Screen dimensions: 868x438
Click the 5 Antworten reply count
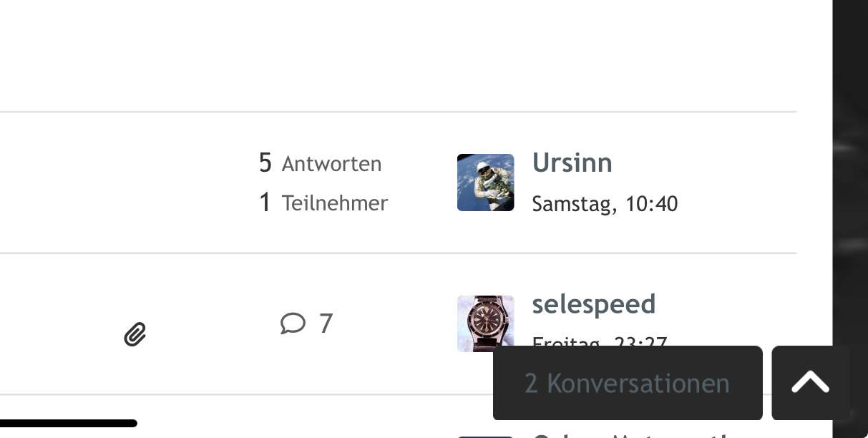(x=320, y=164)
